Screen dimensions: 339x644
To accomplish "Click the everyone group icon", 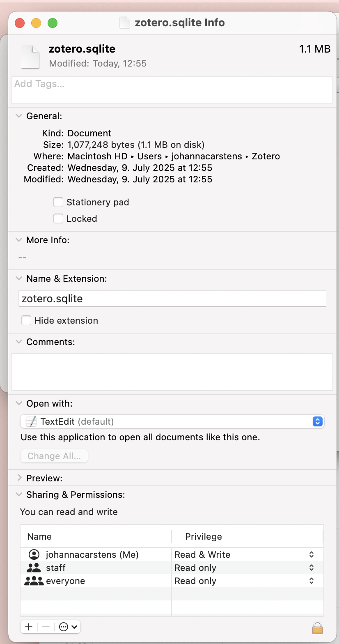I will point(34,581).
